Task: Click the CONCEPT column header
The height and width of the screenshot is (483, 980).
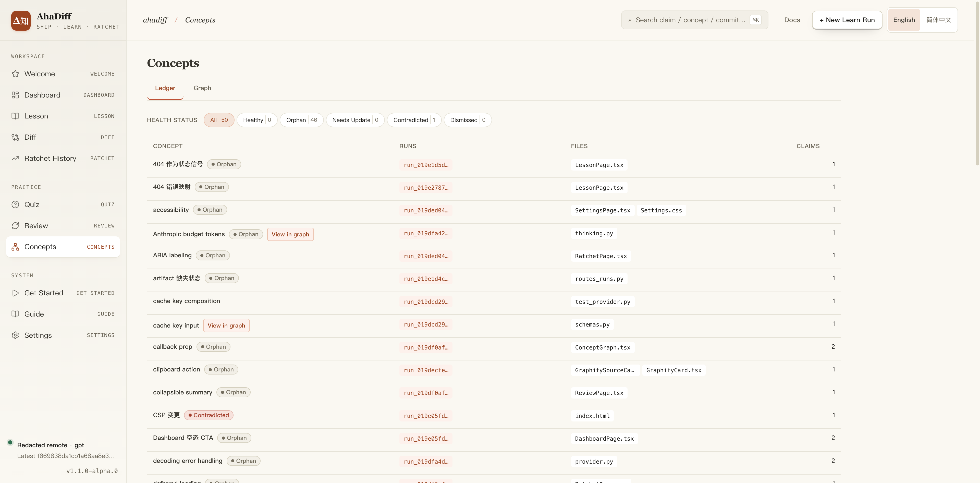Action: coord(168,146)
